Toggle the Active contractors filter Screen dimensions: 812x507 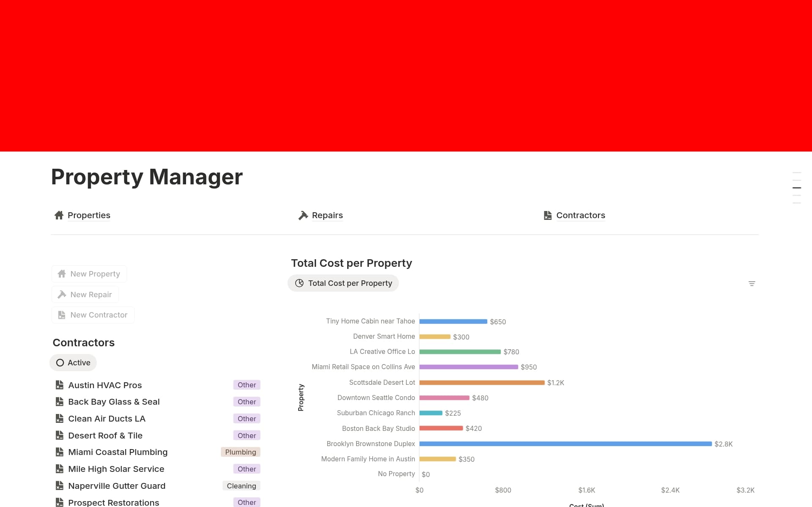point(73,362)
